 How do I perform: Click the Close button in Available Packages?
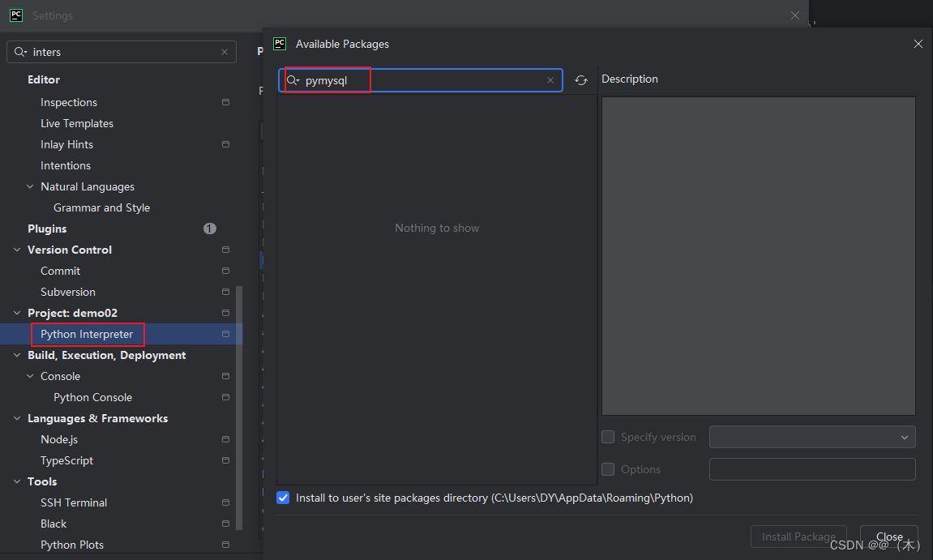pos(889,536)
